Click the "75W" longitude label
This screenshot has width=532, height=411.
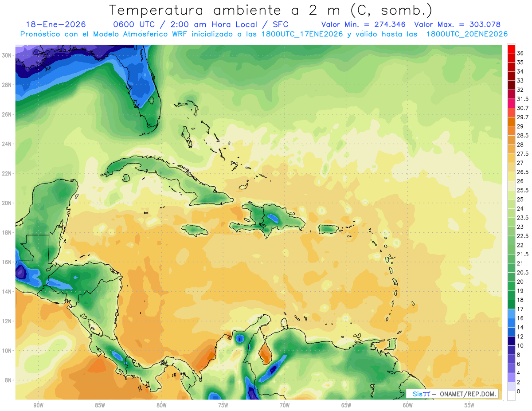[223, 405]
